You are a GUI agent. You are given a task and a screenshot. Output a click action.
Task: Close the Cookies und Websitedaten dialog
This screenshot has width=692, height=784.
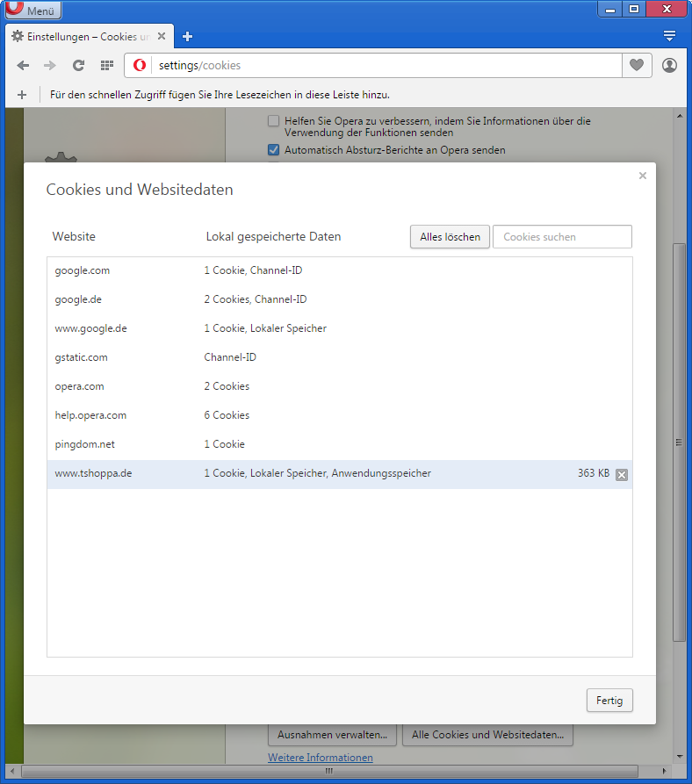click(x=643, y=176)
